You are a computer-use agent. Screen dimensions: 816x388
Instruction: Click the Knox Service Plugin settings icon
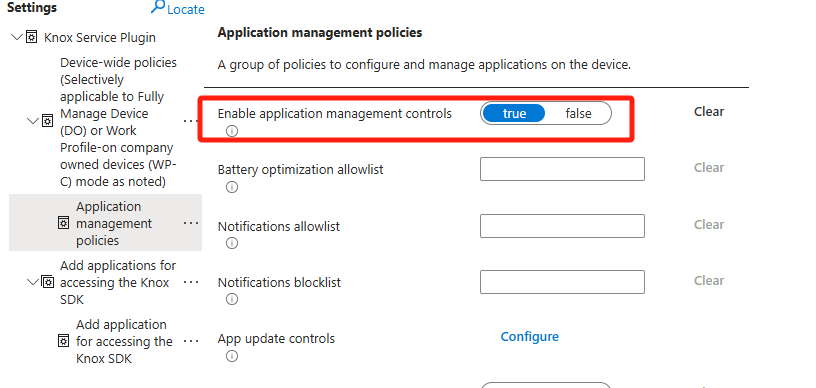point(32,37)
